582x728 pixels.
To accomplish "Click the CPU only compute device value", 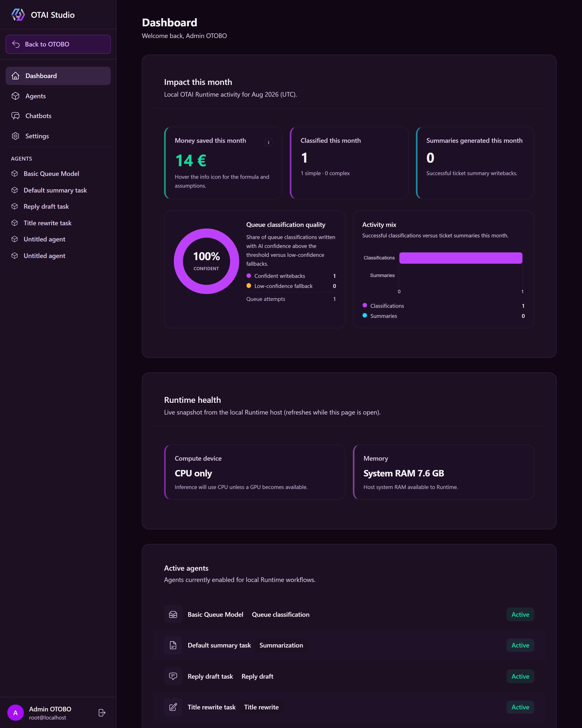I will pyautogui.click(x=193, y=473).
